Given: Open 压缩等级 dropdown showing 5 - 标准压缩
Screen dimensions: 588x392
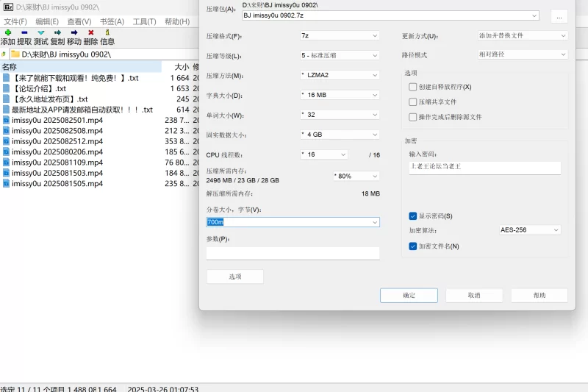Looking at the screenshot, I should (x=340, y=55).
